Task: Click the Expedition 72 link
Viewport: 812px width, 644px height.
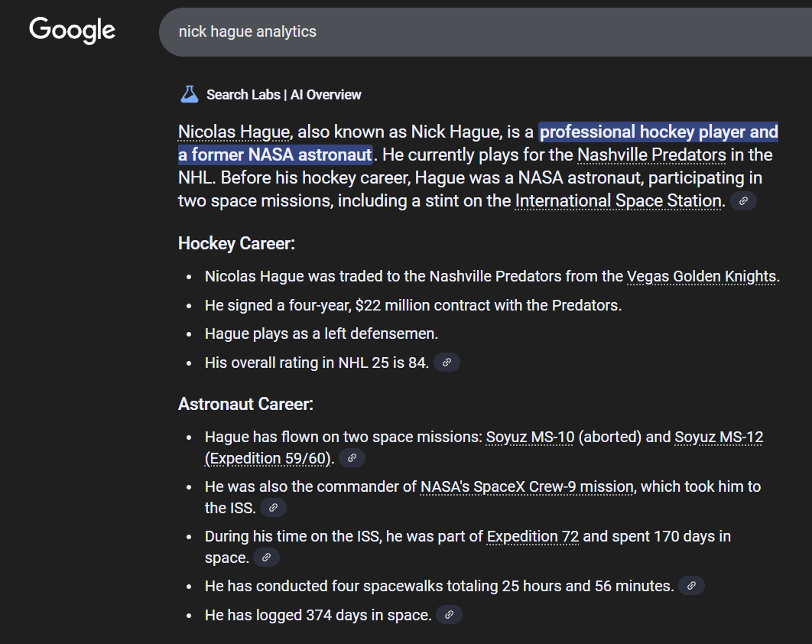Action: pyautogui.click(x=532, y=536)
